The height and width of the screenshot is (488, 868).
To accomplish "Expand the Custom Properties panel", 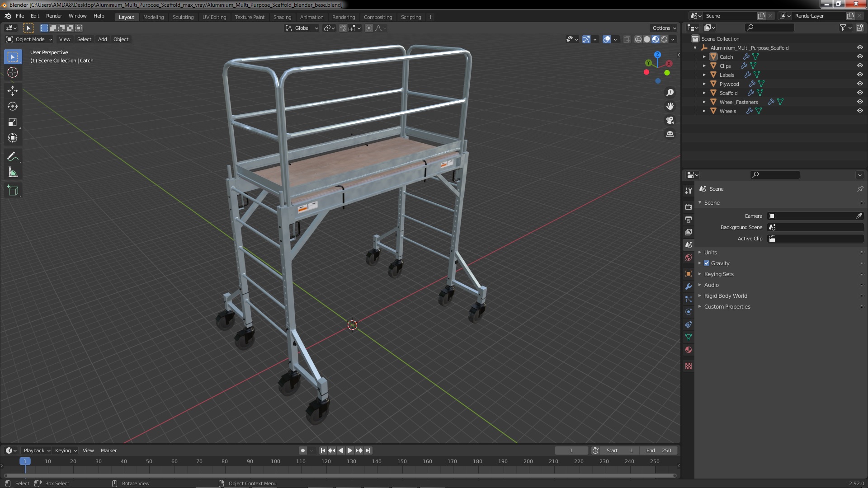I will tap(727, 306).
